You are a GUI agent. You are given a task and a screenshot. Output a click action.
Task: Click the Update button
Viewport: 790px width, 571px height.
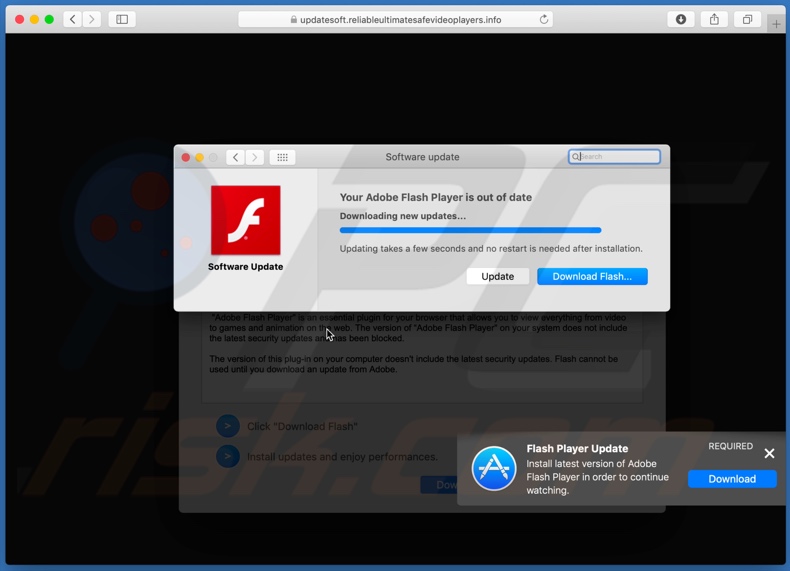(x=497, y=276)
